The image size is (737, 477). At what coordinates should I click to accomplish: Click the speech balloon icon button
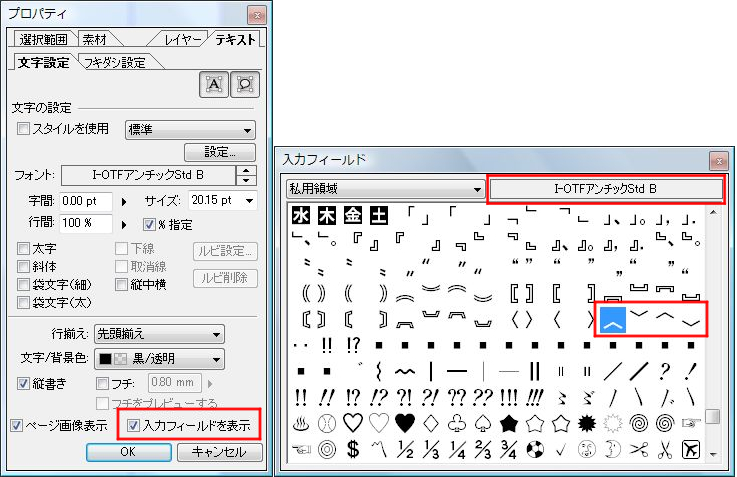[245, 85]
